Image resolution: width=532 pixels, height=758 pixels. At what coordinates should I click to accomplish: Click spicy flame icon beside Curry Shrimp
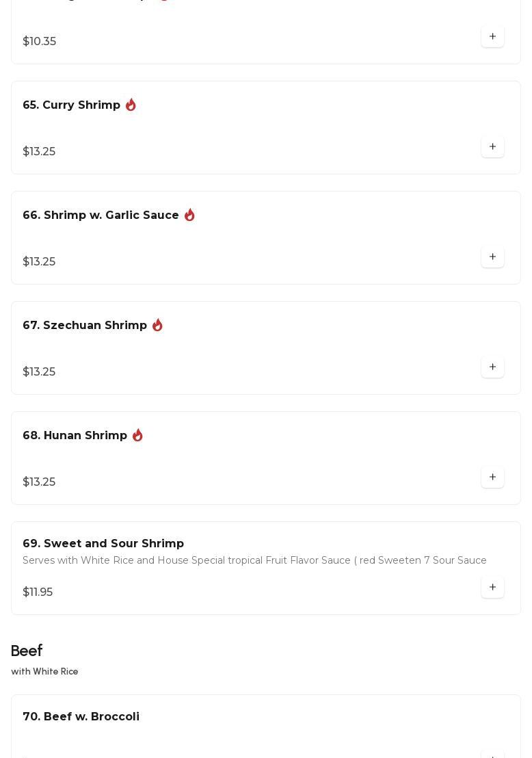point(131,105)
